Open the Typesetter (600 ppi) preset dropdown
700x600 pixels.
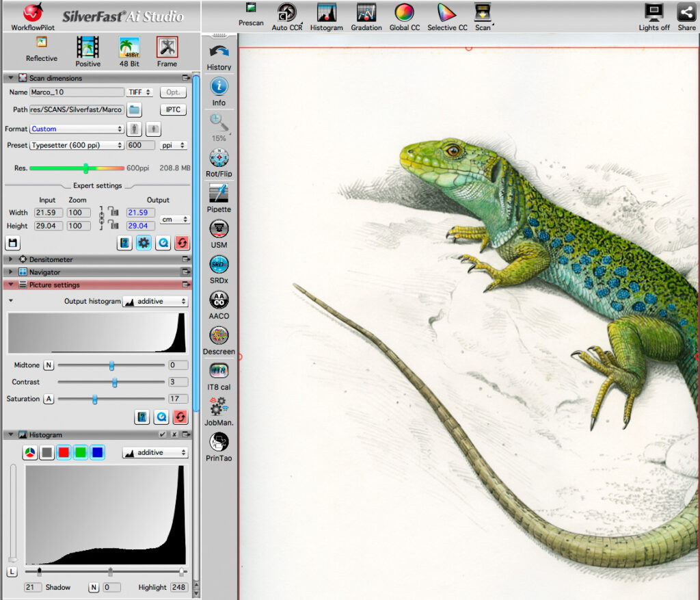click(76, 145)
